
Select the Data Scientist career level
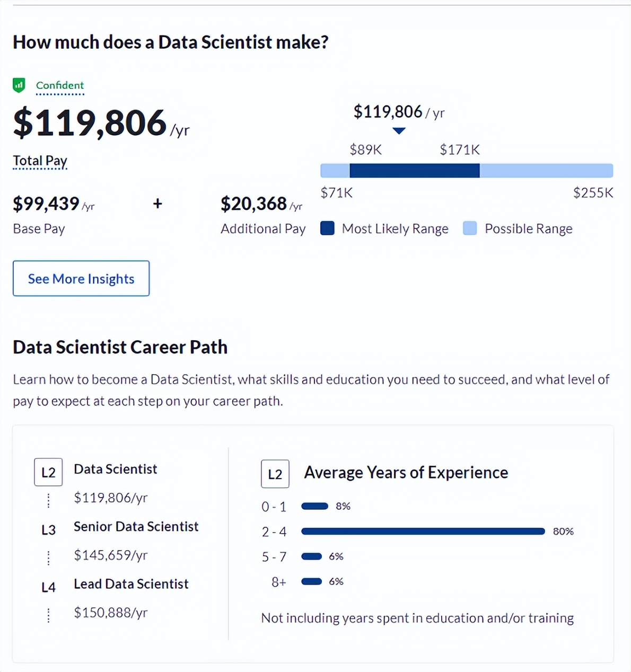(115, 469)
